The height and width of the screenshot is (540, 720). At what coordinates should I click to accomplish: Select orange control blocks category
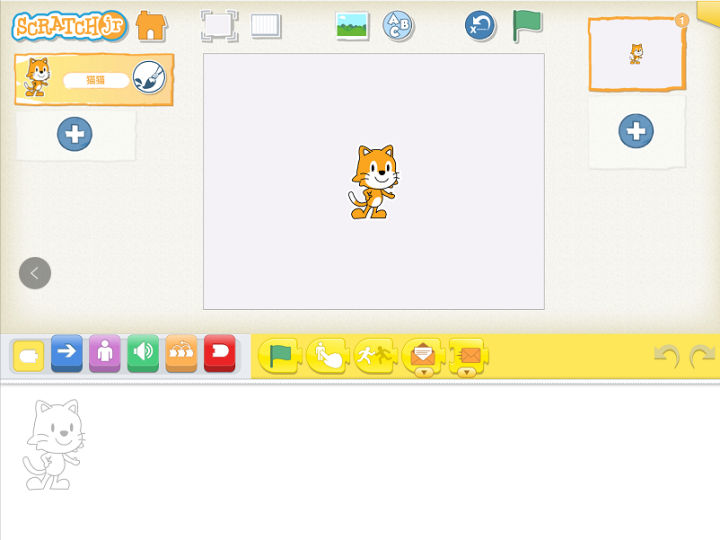click(181, 353)
